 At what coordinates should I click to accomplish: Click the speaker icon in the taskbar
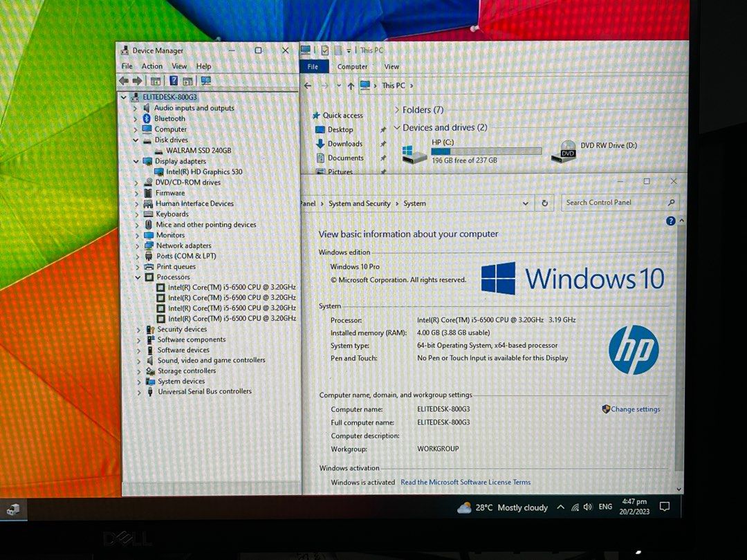click(x=587, y=507)
